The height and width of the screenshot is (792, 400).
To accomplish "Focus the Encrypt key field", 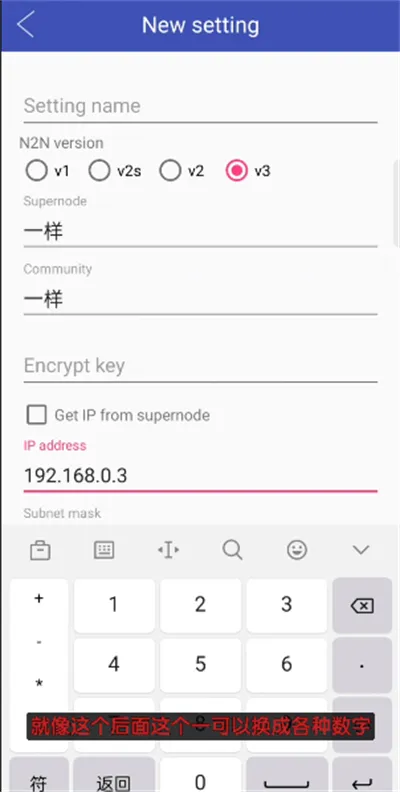I will pyautogui.click(x=201, y=366).
